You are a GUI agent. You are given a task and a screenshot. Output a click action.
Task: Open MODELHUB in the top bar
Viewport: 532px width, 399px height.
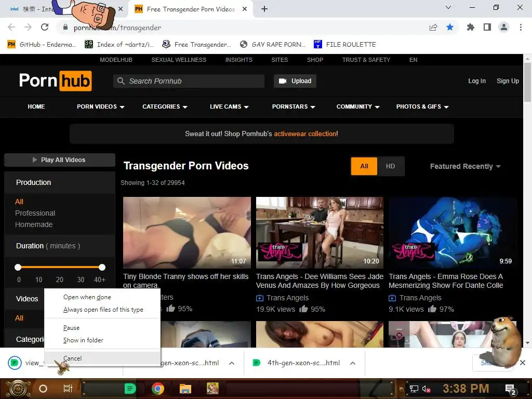point(116,60)
